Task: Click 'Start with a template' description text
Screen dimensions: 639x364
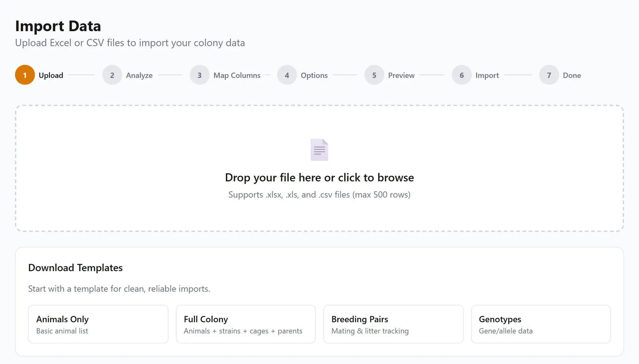Action: 119,289
